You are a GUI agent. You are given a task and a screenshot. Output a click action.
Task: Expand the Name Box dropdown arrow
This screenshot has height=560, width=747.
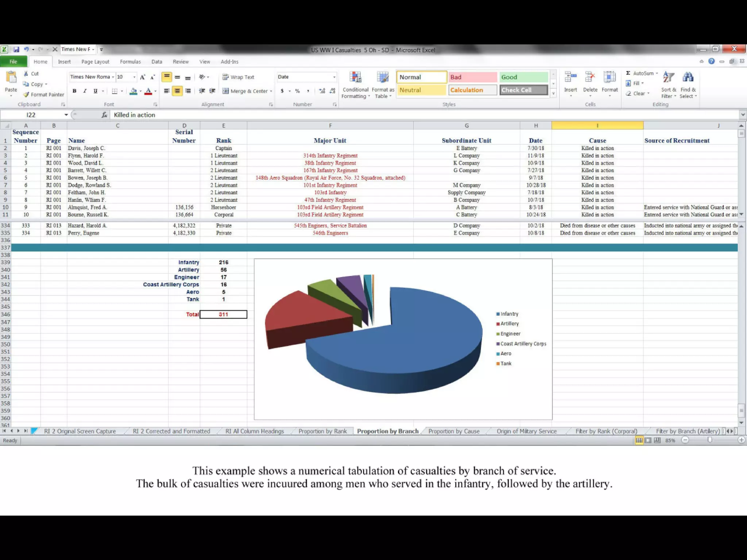[66, 115]
